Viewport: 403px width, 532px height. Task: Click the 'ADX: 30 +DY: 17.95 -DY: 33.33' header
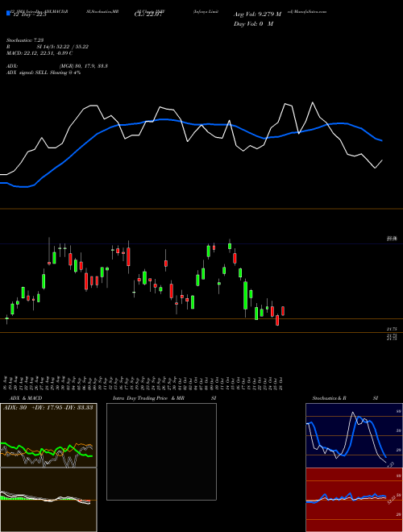[48, 407]
